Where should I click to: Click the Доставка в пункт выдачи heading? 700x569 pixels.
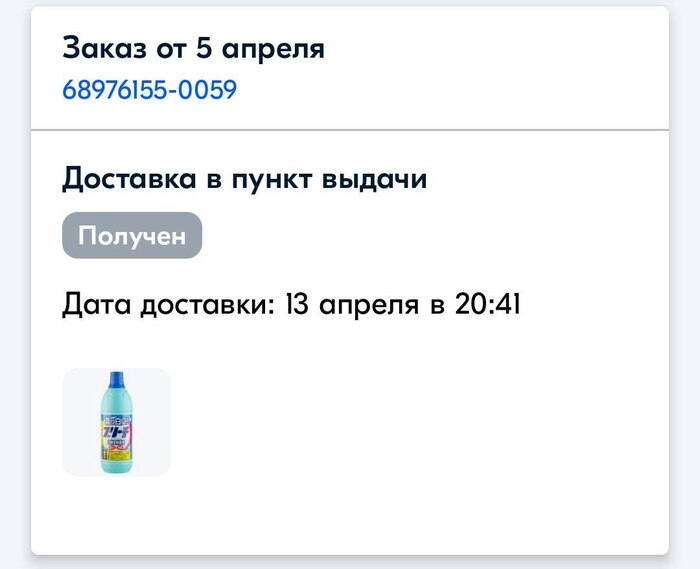[244, 179]
